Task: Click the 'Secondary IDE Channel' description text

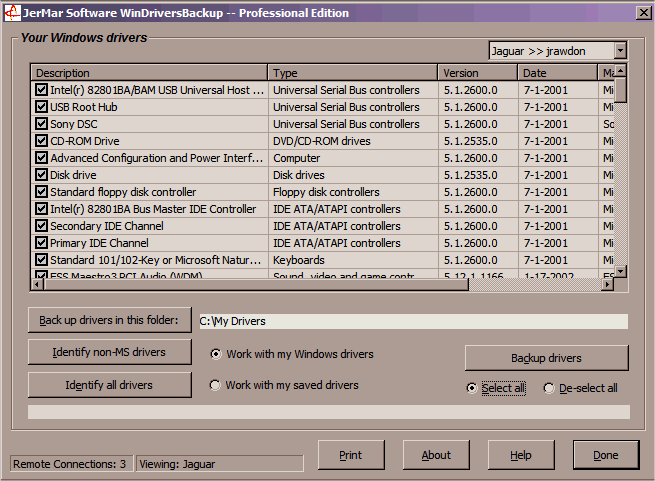Action: (107, 226)
